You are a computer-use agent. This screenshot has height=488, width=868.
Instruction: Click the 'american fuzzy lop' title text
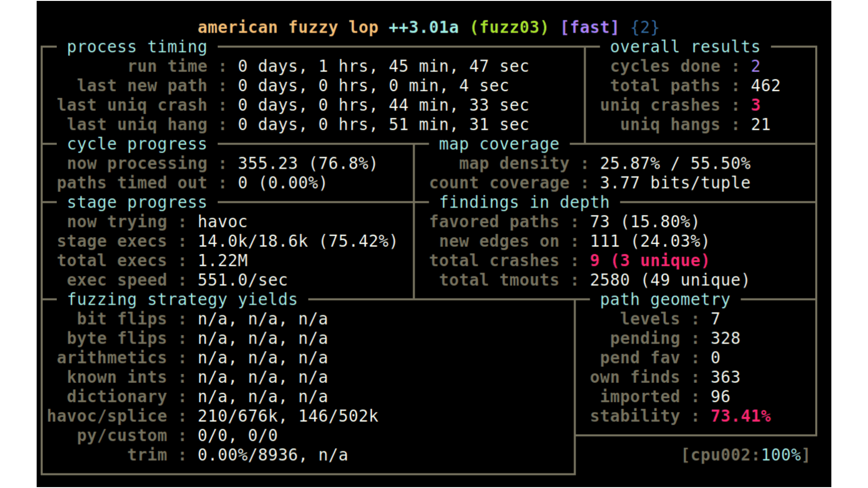click(288, 28)
